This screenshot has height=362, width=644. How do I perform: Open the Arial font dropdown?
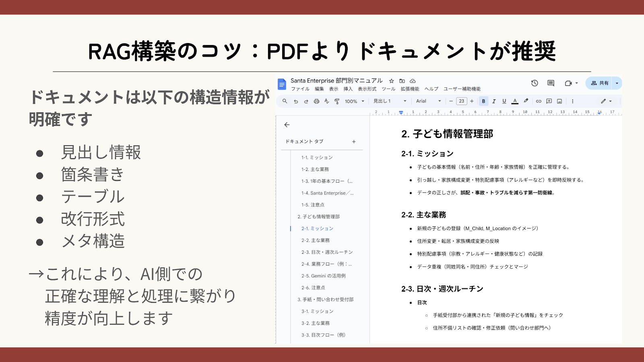[428, 101]
